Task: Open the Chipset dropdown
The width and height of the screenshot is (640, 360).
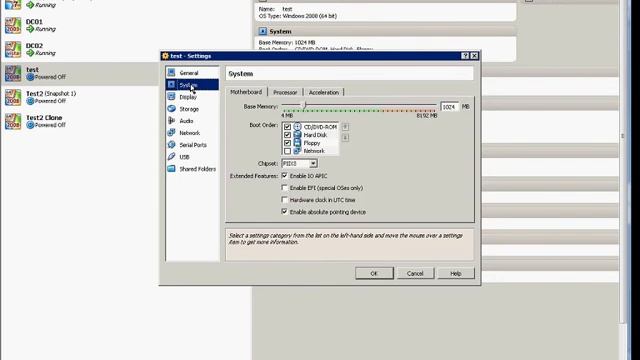Action: coord(300,163)
